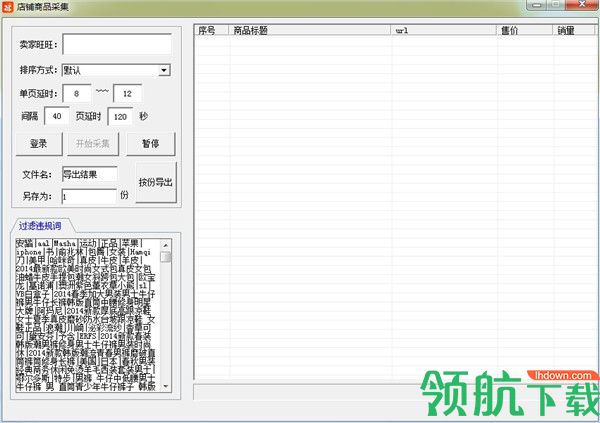This screenshot has width=600, height=423.
Task: Focus the 文件名 field containing 导出结果
Action: coord(90,174)
